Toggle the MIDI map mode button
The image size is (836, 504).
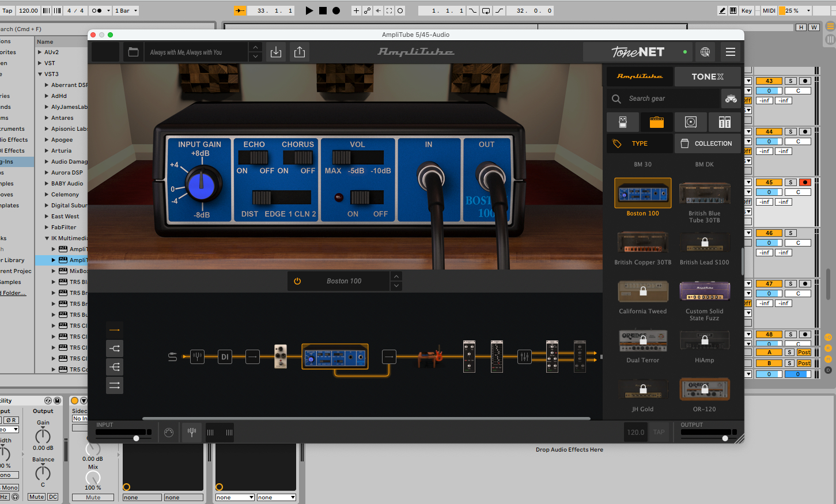769,10
